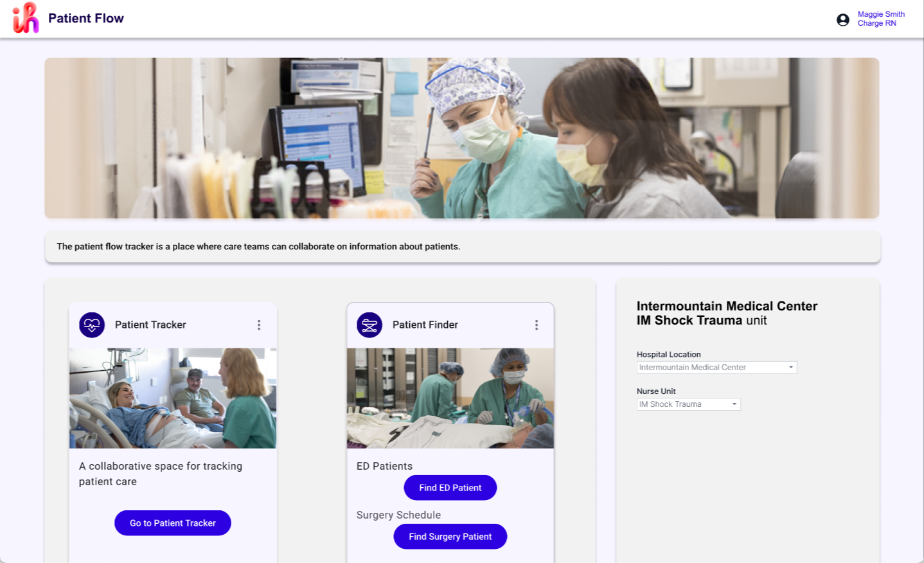Screen dimensions: 924x563
Task: Open the user account avatar icon
Action: click(x=842, y=20)
